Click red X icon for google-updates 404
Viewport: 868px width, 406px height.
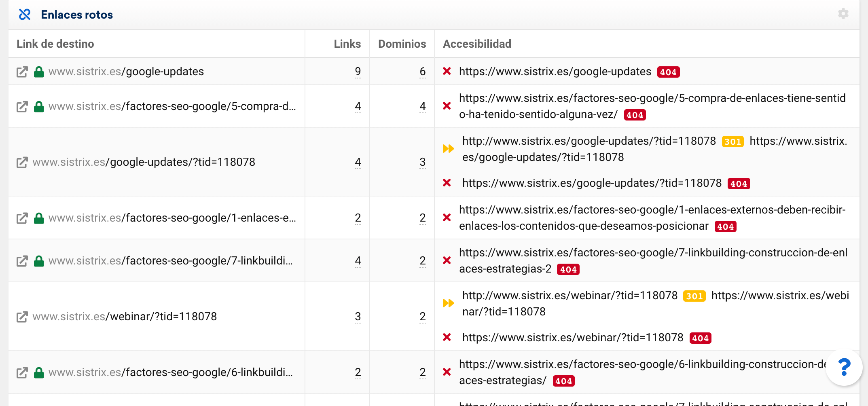pos(447,72)
